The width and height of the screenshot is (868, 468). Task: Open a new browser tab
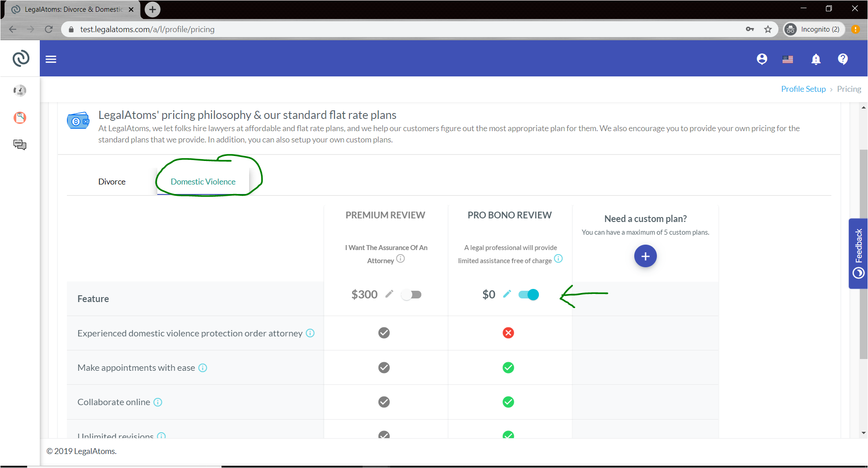(152, 9)
